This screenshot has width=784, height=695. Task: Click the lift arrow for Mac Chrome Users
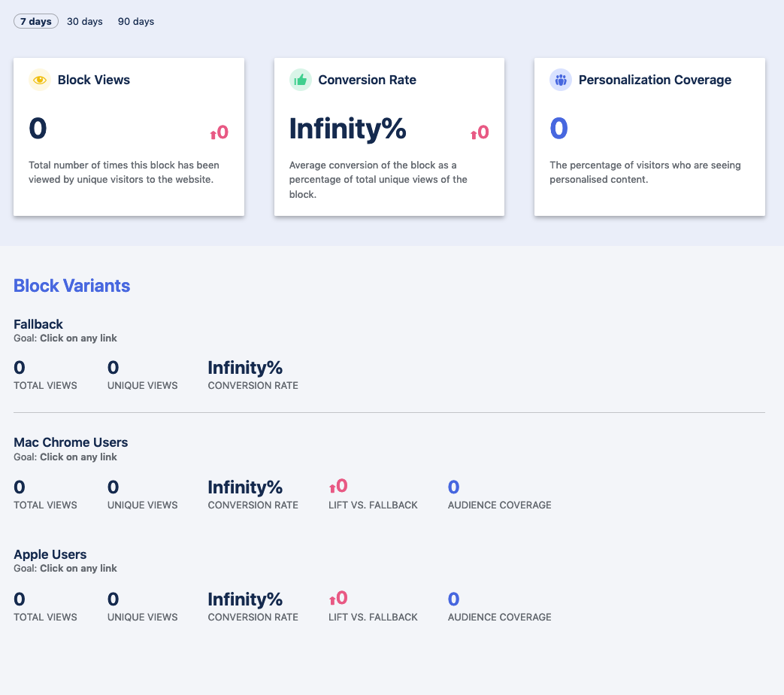tap(332, 488)
